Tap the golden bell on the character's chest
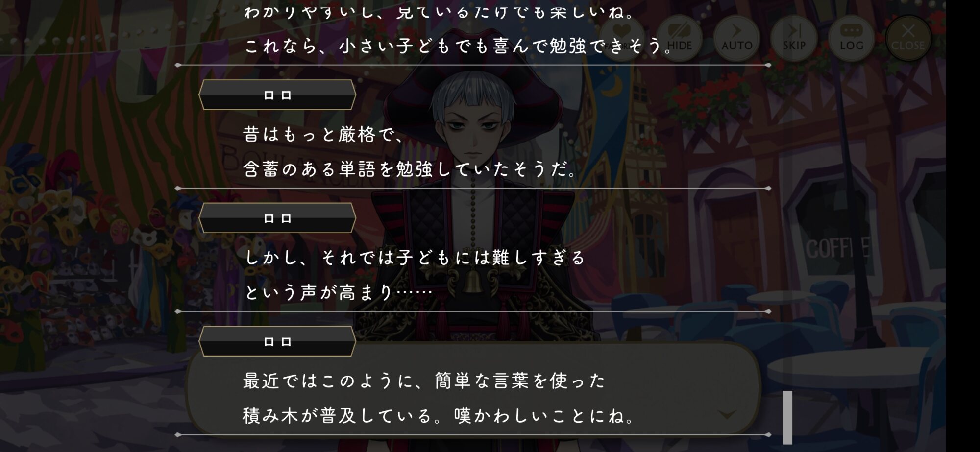Screen dimensions: 980x452 pos(472,281)
